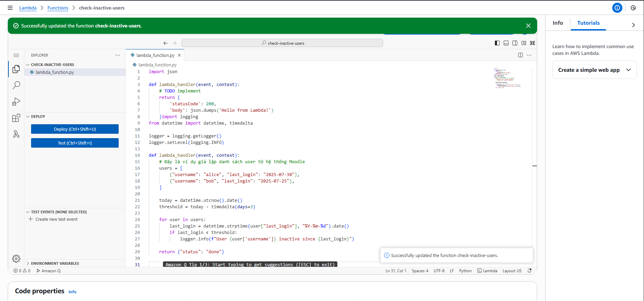Open the Explorer files icon
Image resolution: width=644 pixels, height=301 pixels.
point(16,69)
